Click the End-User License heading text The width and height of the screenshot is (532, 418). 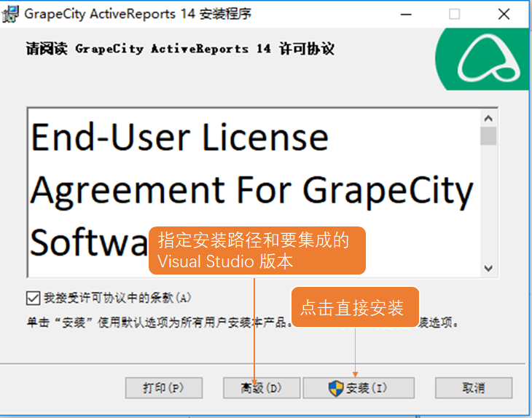(180, 138)
